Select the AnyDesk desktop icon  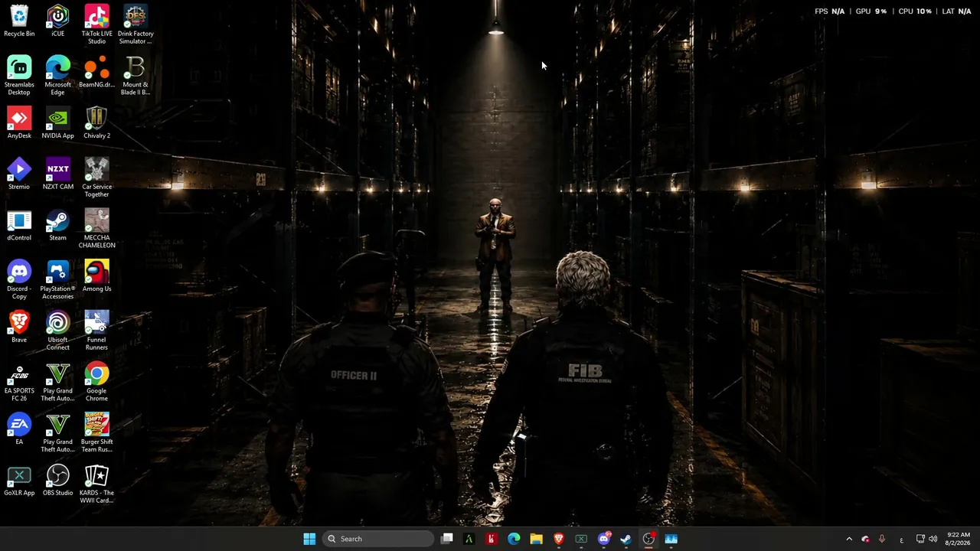coord(19,123)
